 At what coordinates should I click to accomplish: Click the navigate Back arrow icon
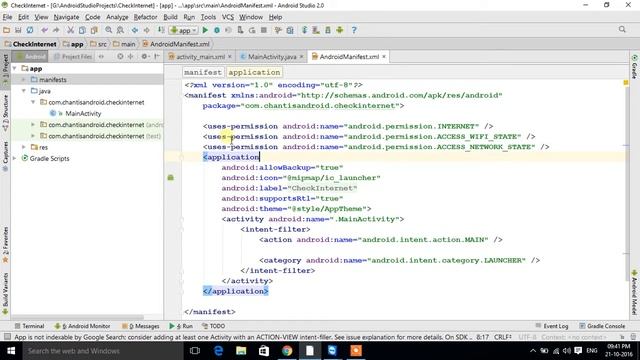pos(135,30)
